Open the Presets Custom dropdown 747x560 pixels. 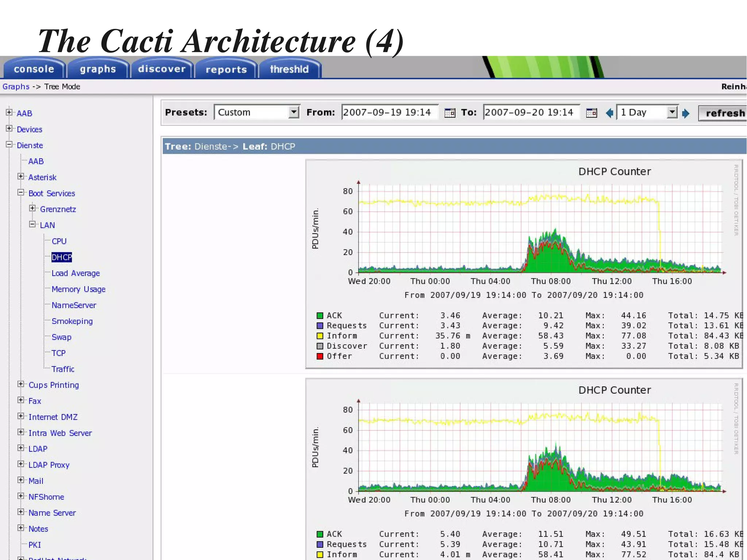(257, 112)
